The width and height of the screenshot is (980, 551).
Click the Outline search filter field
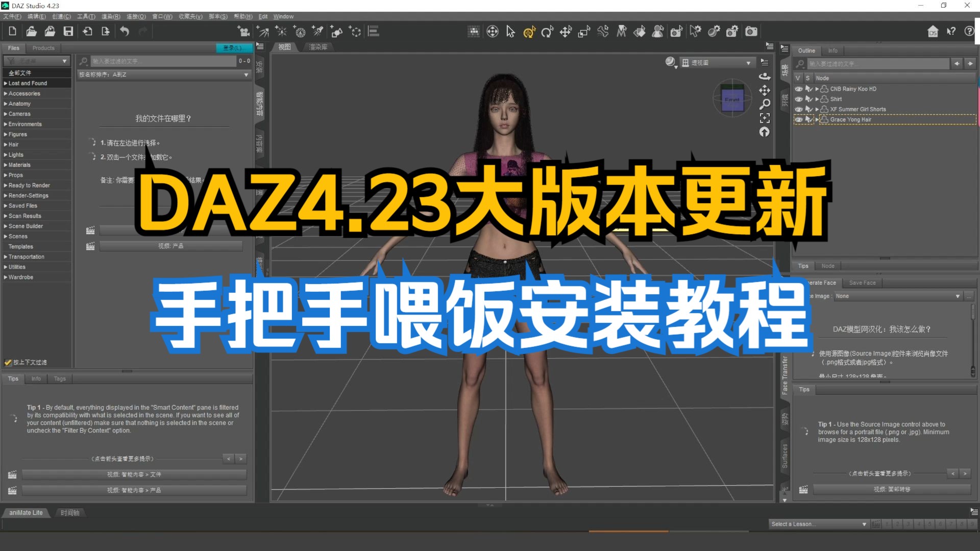point(878,64)
